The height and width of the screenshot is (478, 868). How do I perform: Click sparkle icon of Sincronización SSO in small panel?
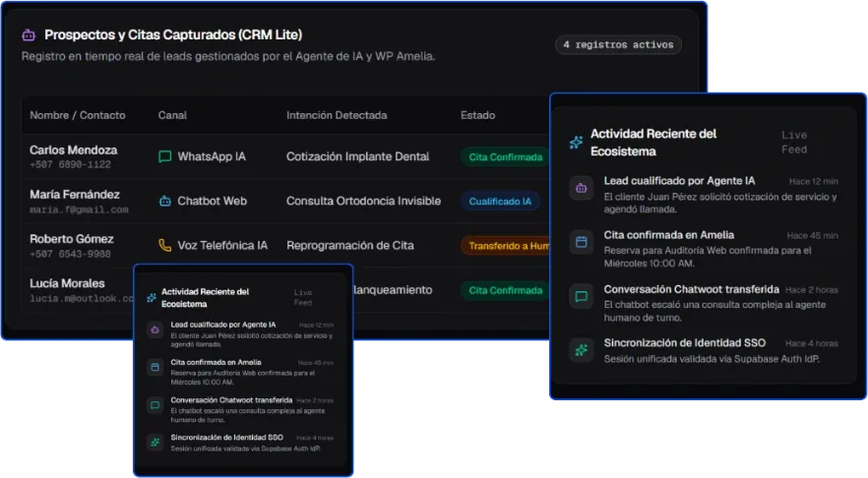[x=155, y=442]
